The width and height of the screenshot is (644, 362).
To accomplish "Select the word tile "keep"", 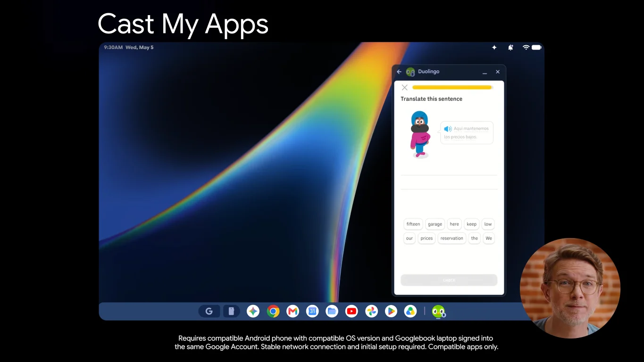I will pos(471,224).
